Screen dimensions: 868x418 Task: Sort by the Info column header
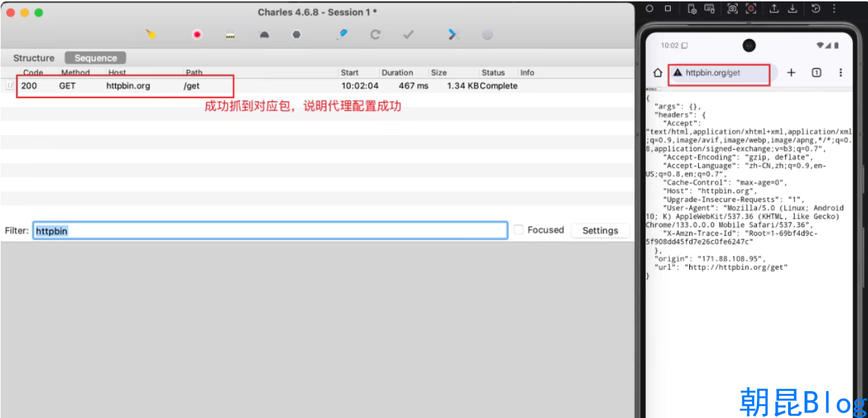point(527,72)
